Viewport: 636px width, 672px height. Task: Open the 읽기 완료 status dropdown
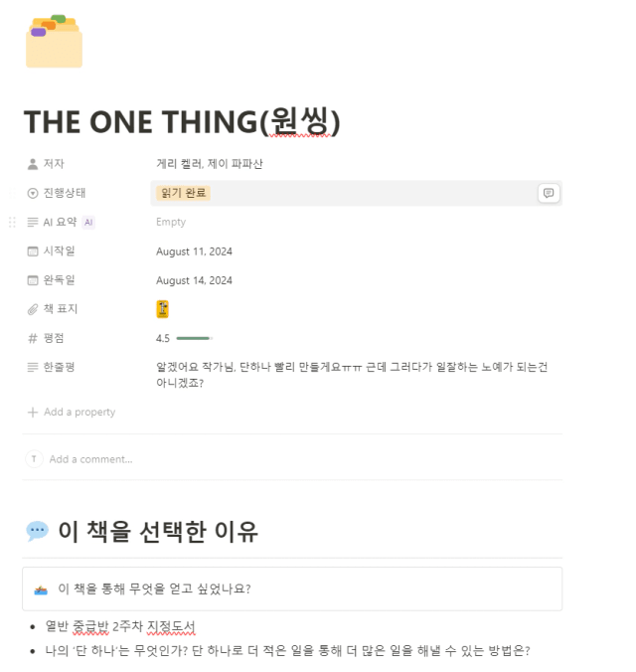[184, 193]
